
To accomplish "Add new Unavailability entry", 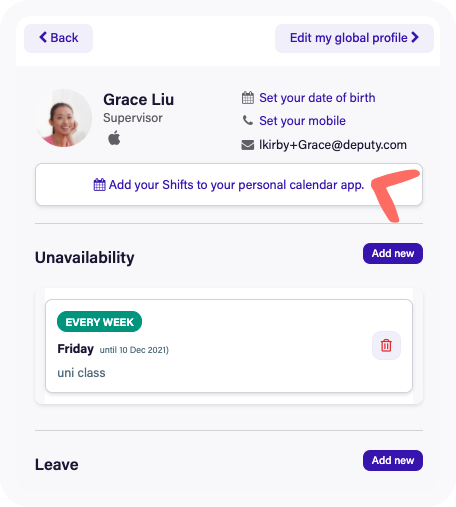I will (393, 253).
